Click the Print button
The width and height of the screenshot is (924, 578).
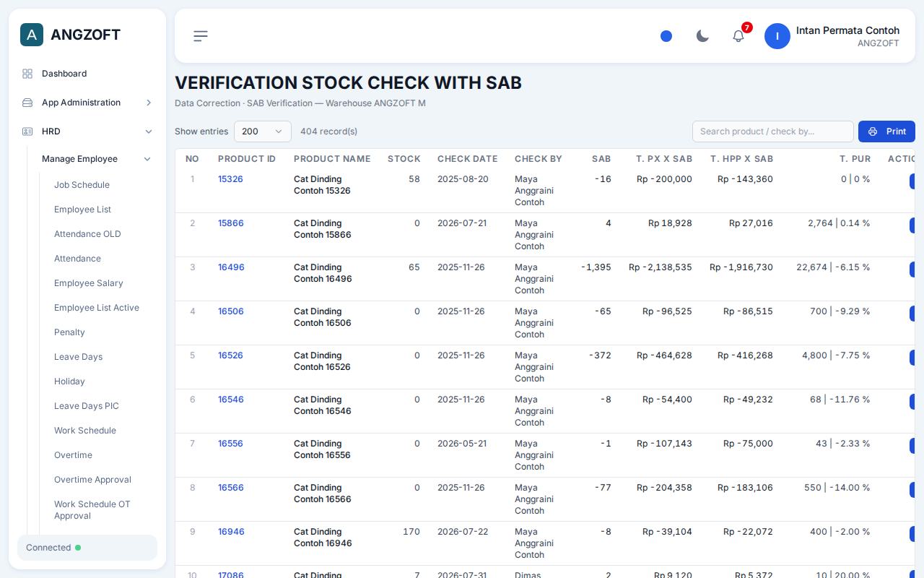tap(886, 131)
